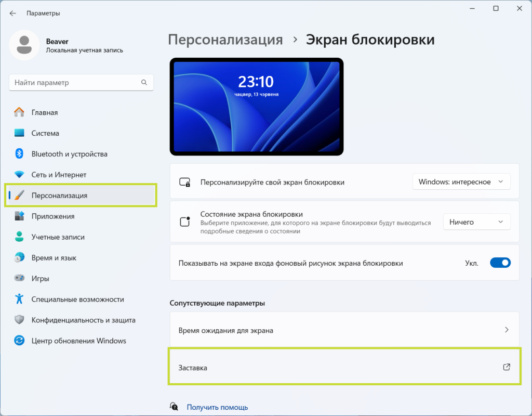The height and width of the screenshot is (416, 532).
Task: Open Центр обновления Windows
Action: (x=81, y=341)
